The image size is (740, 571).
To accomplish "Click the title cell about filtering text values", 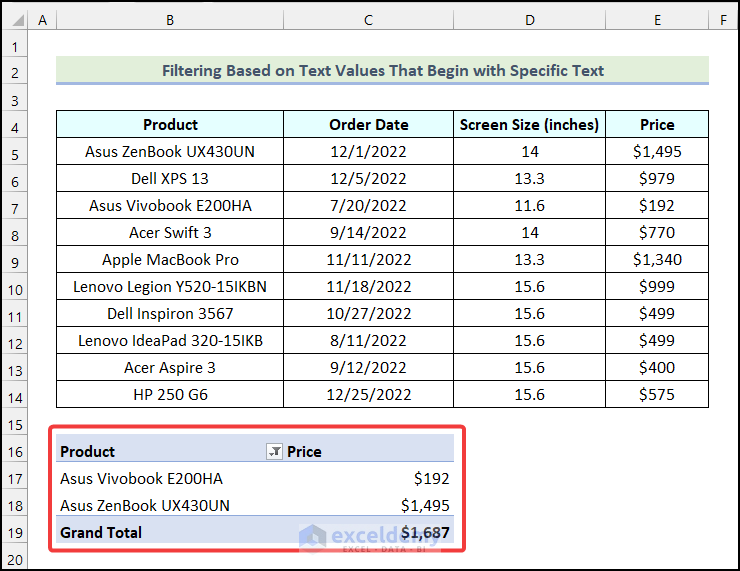I will coord(382,71).
